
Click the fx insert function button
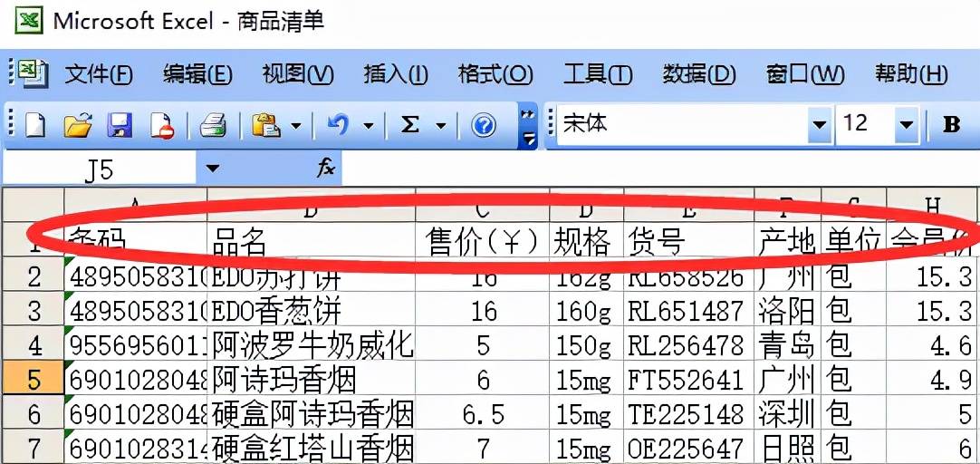coord(326,168)
